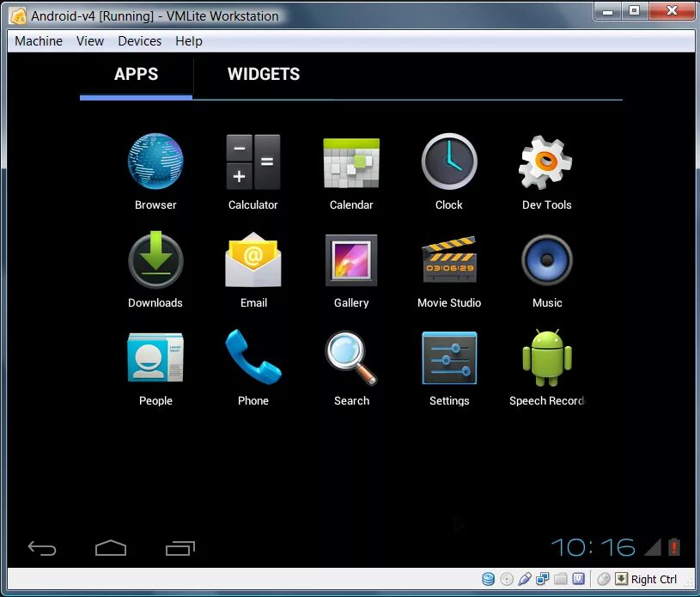Screen dimensions: 700x597
Task: Open the View menu
Action: click(90, 41)
